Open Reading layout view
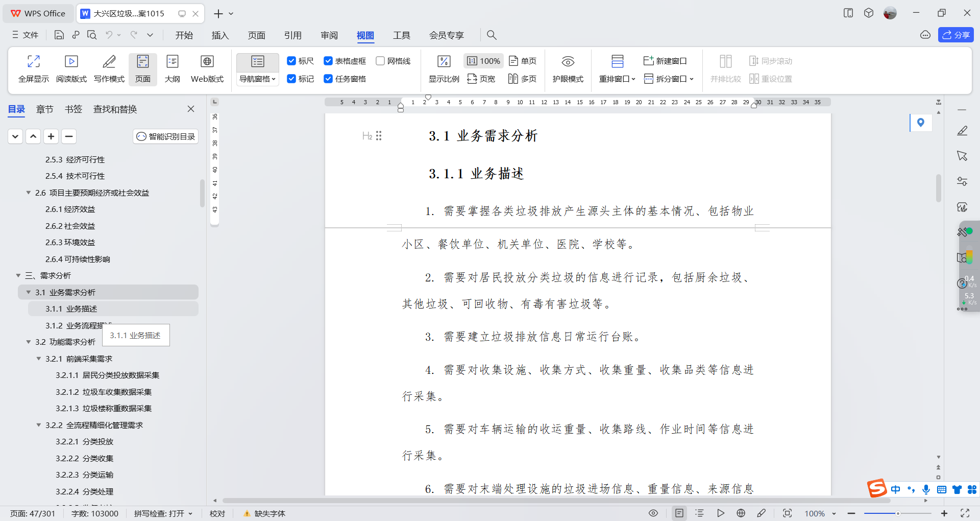980x521 pixels. [x=71, y=68]
